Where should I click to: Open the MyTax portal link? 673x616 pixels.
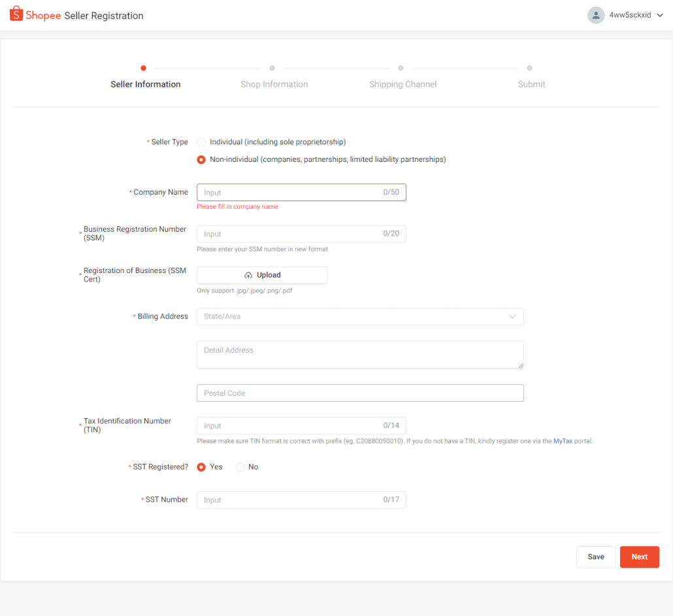click(x=563, y=442)
